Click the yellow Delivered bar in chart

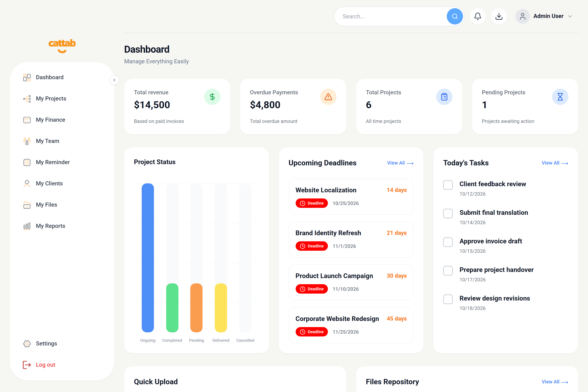(221, 308)
